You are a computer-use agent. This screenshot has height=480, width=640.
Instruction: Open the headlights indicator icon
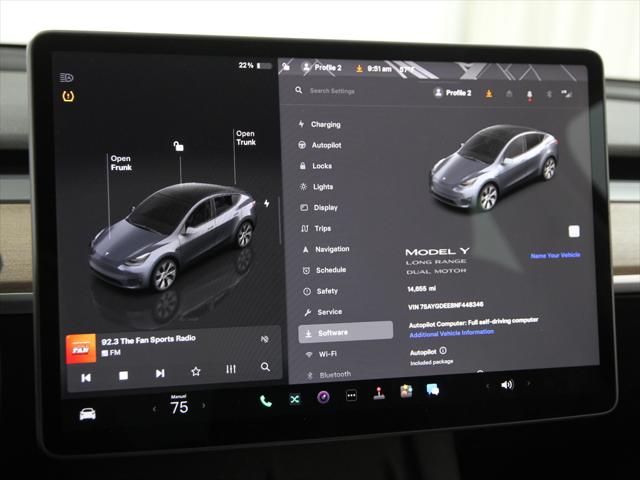(67, 77)
